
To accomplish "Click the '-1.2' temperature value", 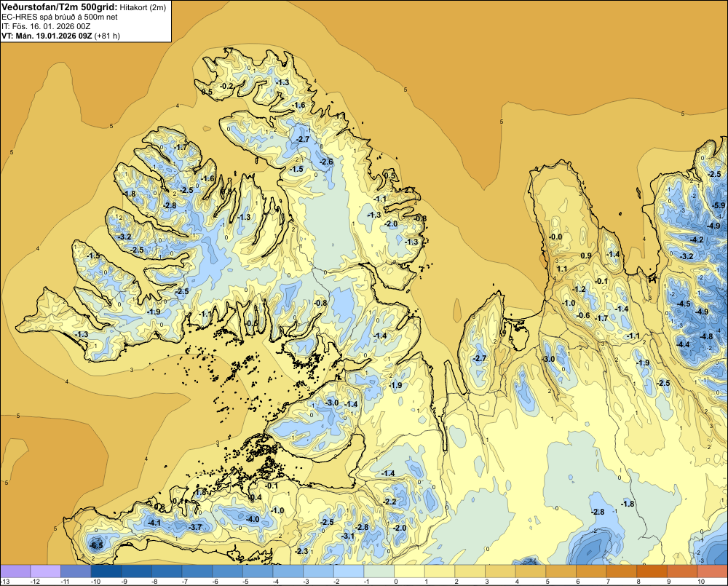I will pyautogui.click(x=579, y=289).
